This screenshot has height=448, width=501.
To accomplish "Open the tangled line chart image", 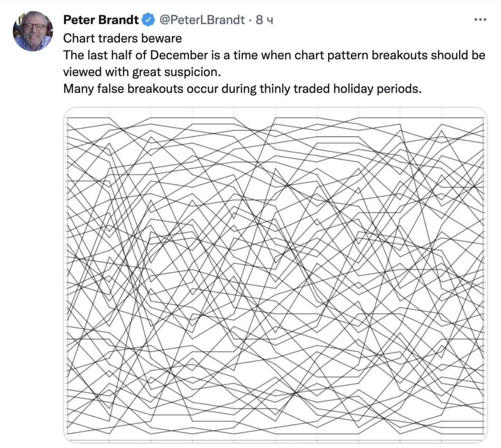I will click(275, 274).
